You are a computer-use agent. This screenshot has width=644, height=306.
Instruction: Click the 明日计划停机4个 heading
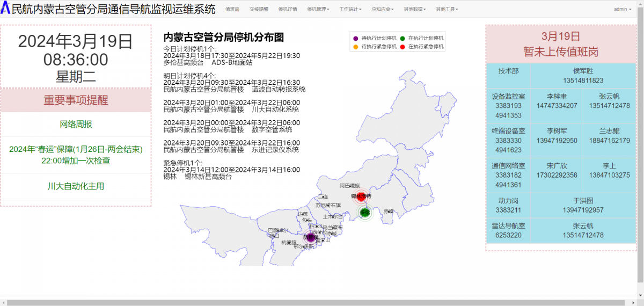pyautogui.click(x=190, y=76)
